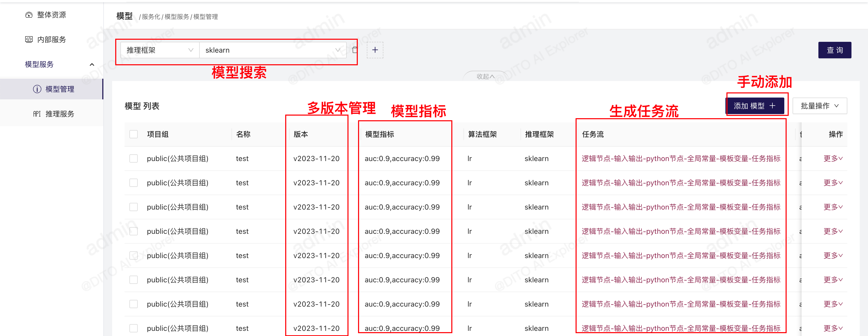This screenshot has height=336, width=868.
Task: Select 整体资源 in the sidebar
Action: 51,15
